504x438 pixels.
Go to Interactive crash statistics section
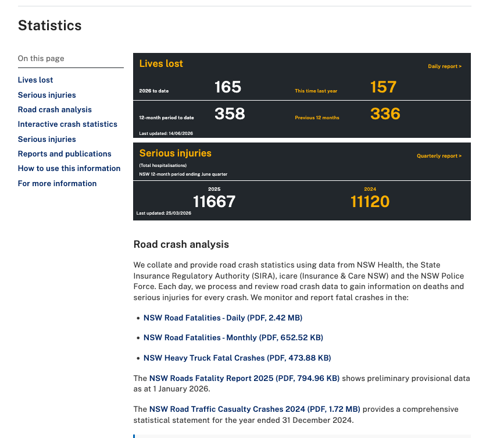coord(67,124)
